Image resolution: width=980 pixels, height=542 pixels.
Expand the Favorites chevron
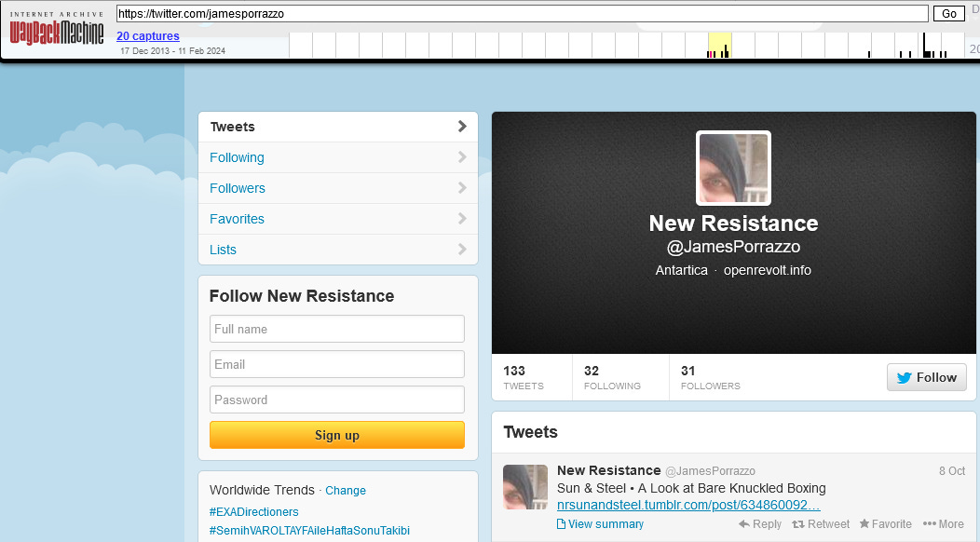click(462, 218)
